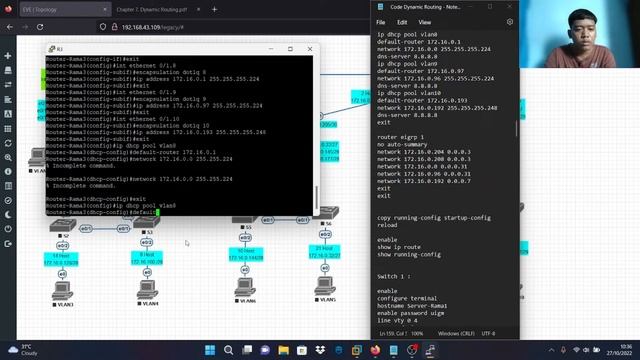The width and height of the screenshot is (640, 360).
Task: Select the S3 switch node
Action: click(147, 222)
